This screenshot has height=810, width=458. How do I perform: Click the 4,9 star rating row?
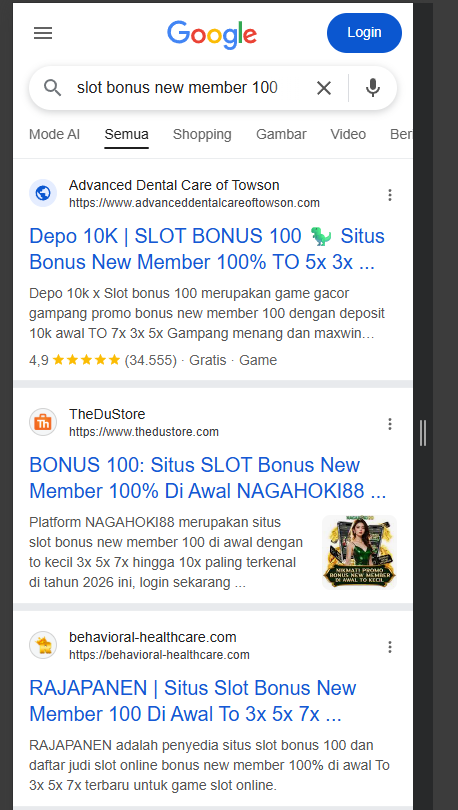point(153,360)
